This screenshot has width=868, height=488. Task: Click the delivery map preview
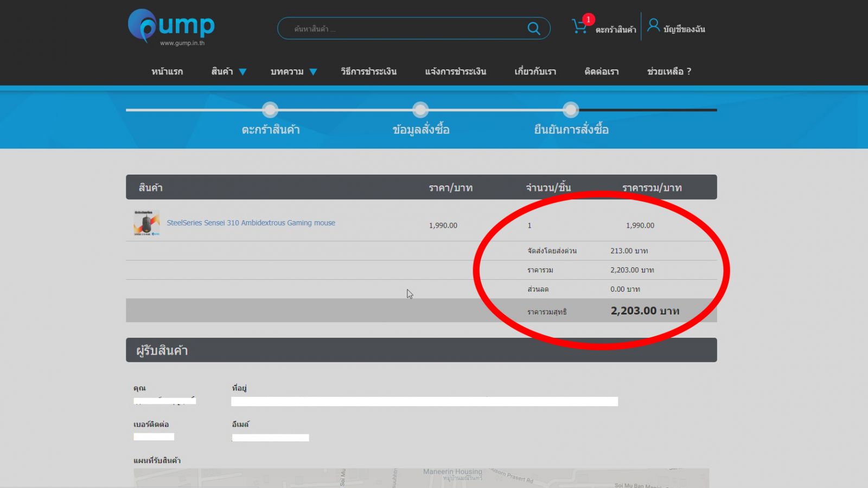point(422,478)
